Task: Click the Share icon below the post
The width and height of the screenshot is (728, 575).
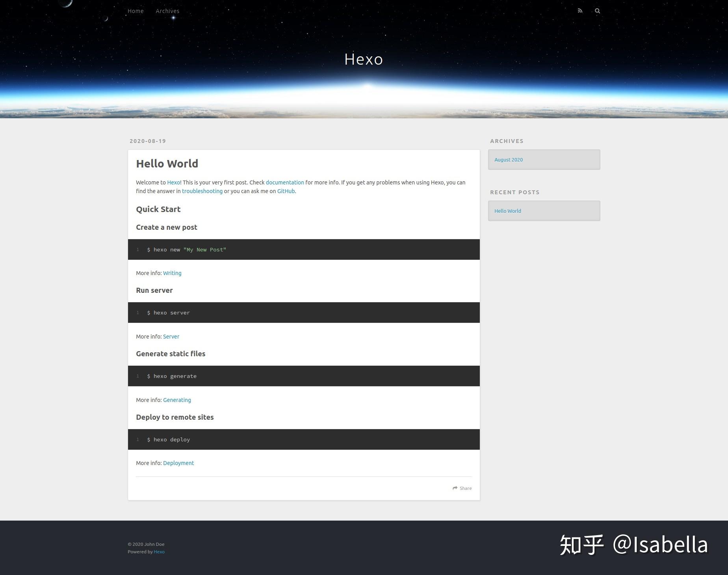Action: (455, 488)
